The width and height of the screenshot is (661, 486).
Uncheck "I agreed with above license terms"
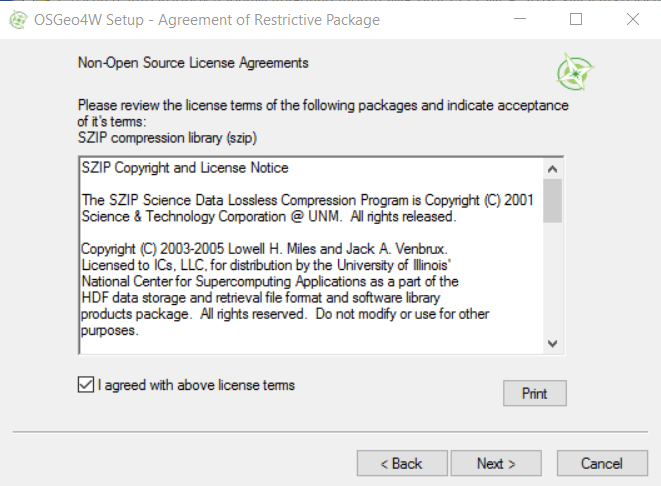tap(86, 384)
